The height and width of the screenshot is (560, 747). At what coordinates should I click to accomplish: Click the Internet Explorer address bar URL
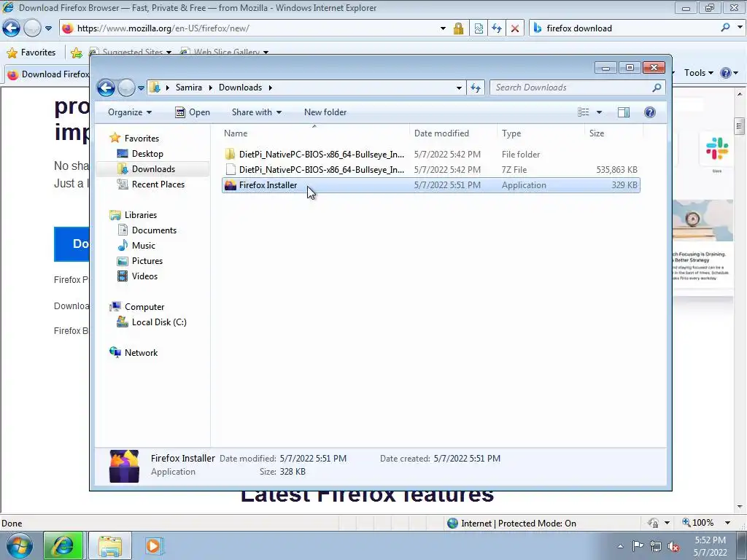pyautogui.click(x=163, y=28)
